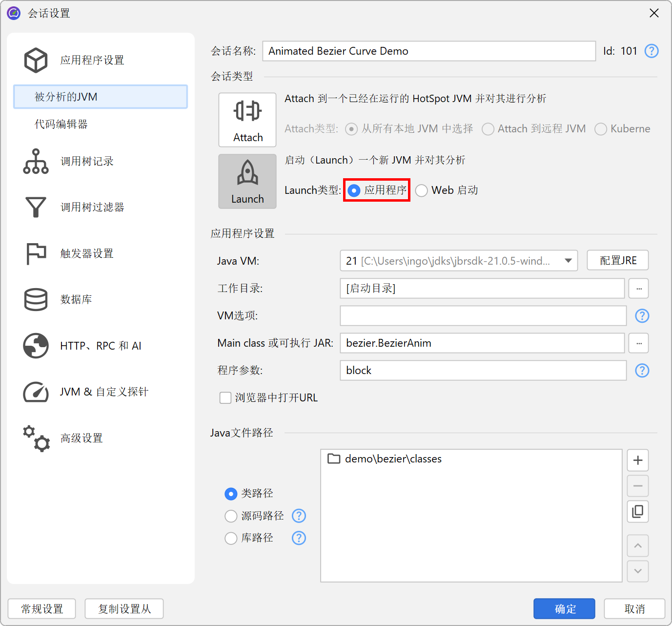Open the 数据库 database settings section
This screenshot has height=626, width=672.
click(x=76, y=299)
